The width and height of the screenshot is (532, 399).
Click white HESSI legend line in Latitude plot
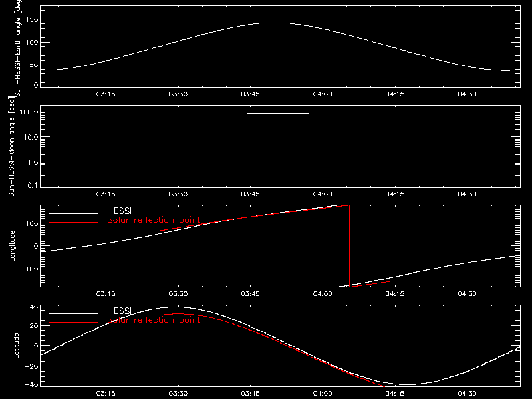(x=74, y=313)
